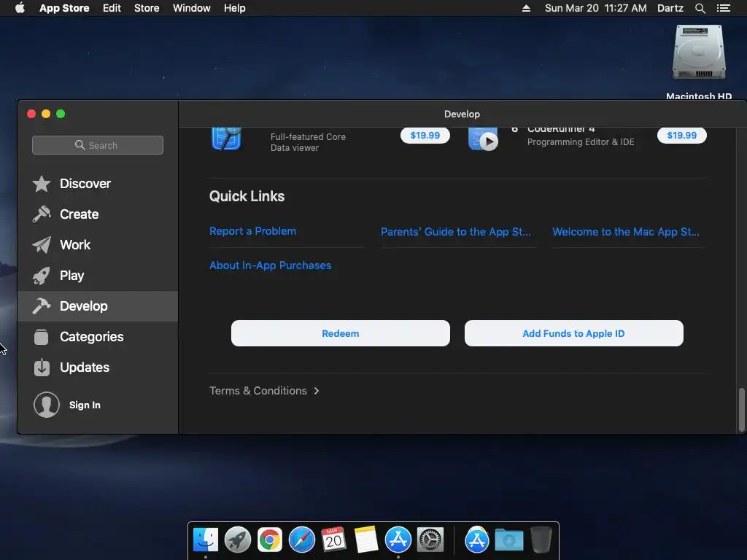Open the Help menu
Screen dimensions: 747x560
(x=235, y=8)
